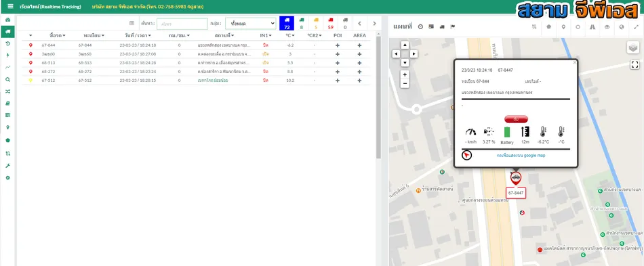Open the history clock icon in the sidebar
Image resolution: width=644 pixels, height=266 pixels.
coord(7,43)
